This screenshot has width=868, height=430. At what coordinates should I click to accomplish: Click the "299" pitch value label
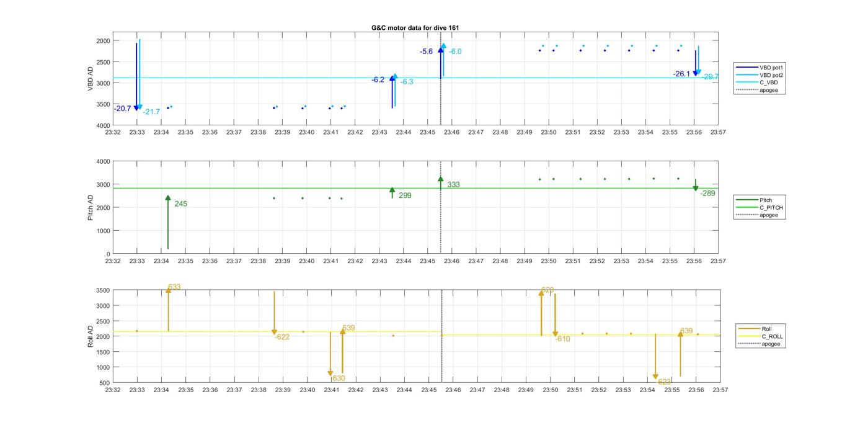(x=405, y=195)
